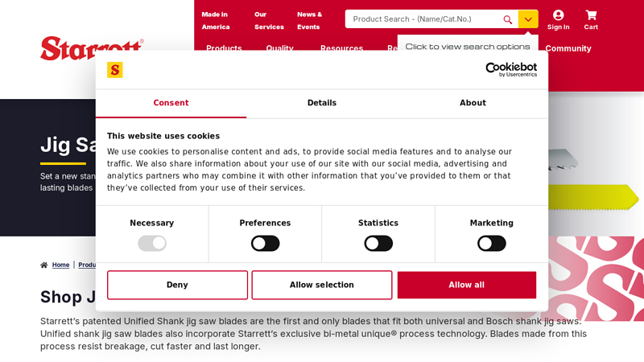Turn on the Marketing cookies toggle
Image resolution: width=644 pixels, height=362 pixels.
click(x=491, y=243)
